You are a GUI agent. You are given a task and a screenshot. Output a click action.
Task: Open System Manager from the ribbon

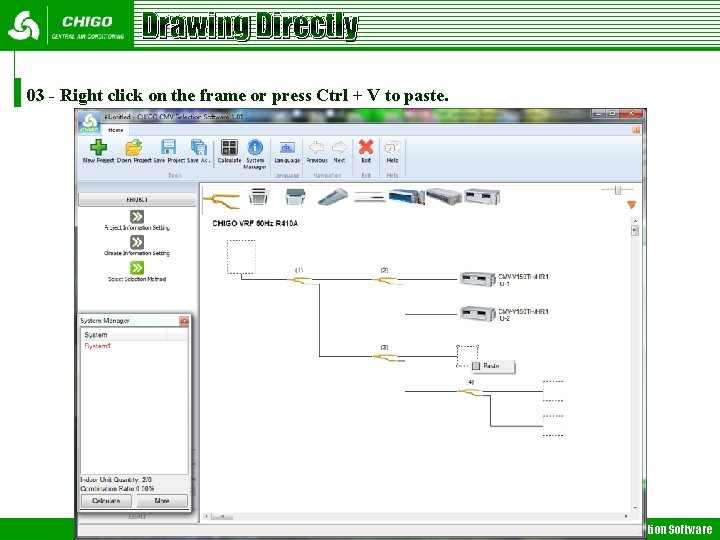(x=255, y=147)
